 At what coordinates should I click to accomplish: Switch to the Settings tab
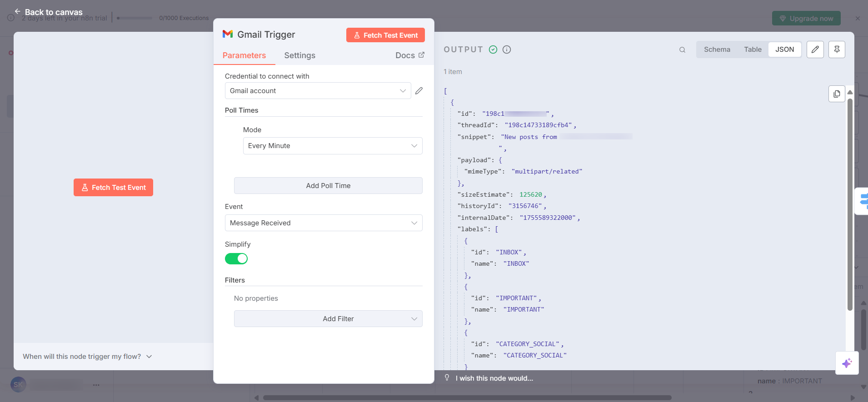coord(300,55)
